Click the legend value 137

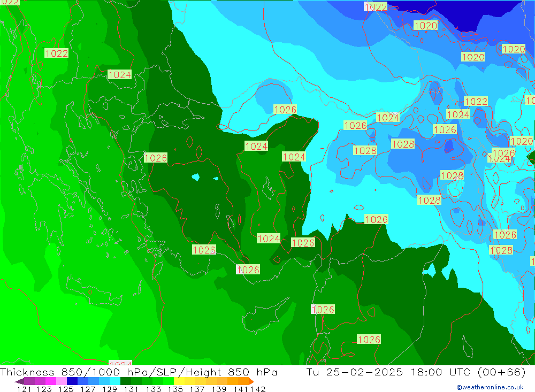click(197, 389)
